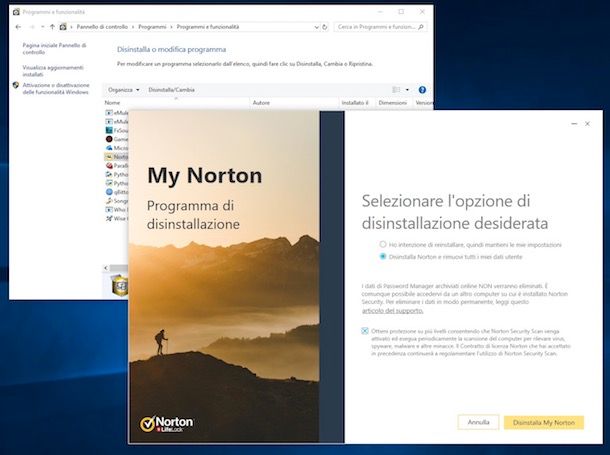Click Programmi e funzionalità in the breadcrumb
This screenshot has width=610, height=455.
tap(208, 27)
